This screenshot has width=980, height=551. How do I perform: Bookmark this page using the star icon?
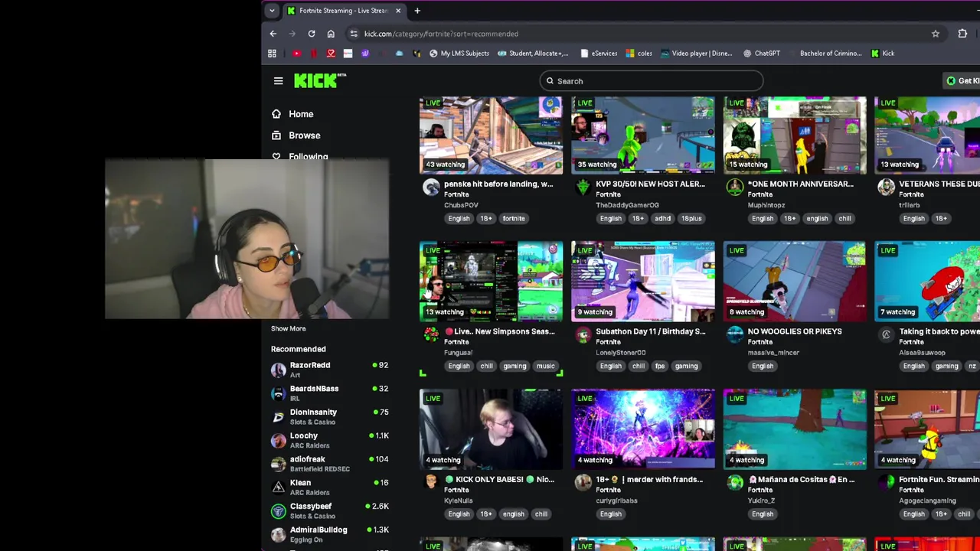click(x=936, y=34)
